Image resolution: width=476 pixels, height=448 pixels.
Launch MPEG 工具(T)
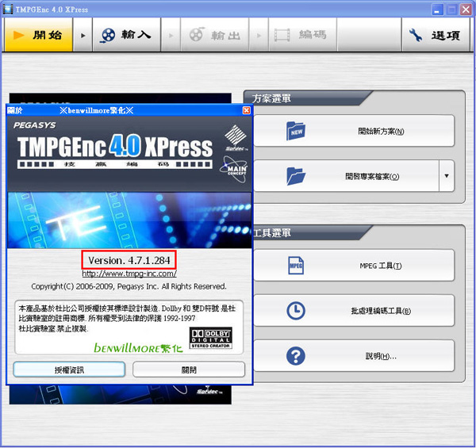354,266
